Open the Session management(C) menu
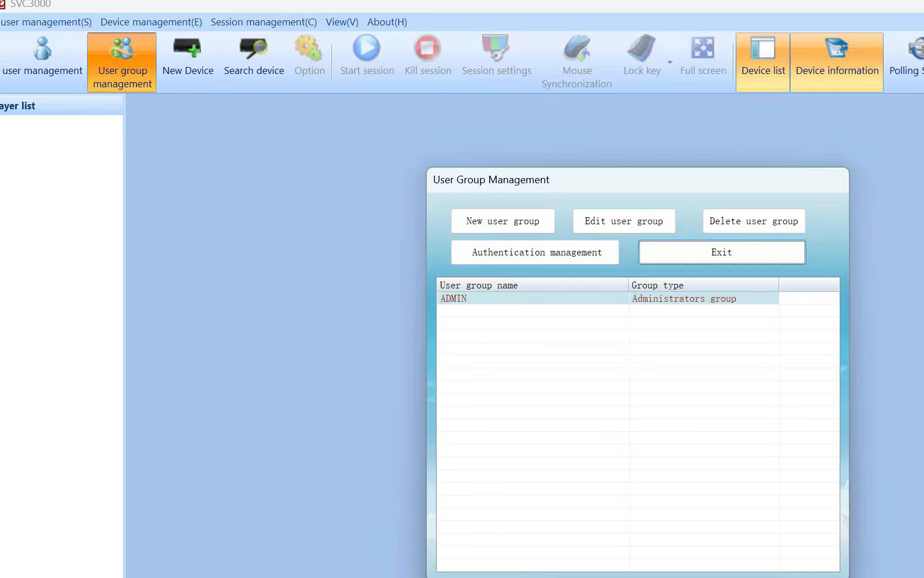924x578 pixels. (263, 22)
